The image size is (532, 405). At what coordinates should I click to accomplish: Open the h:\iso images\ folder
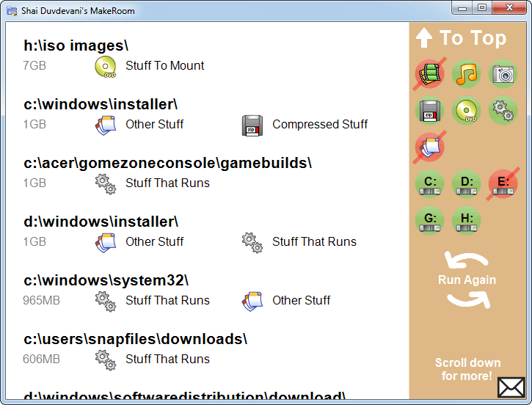tap(76, 45)
